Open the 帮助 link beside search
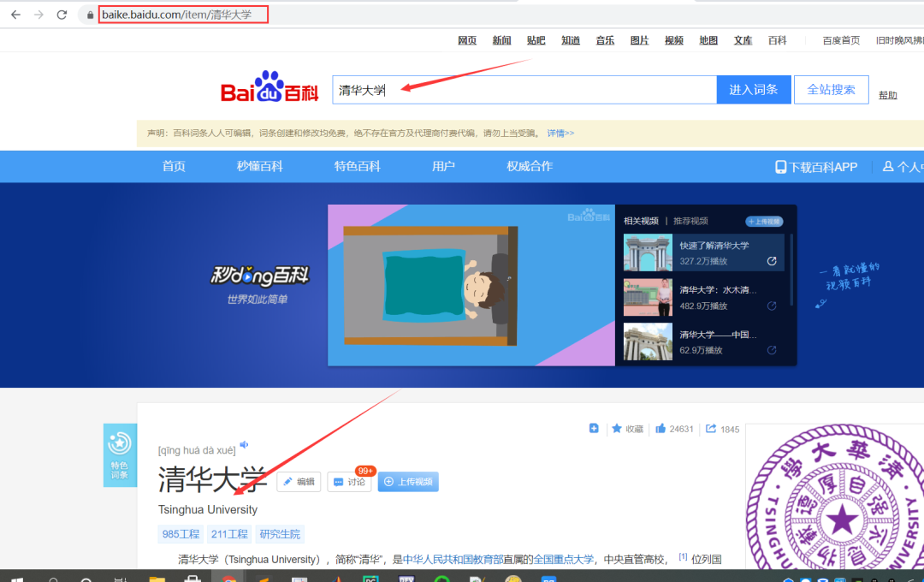The width and height of the screenshot is (924, 582). click(x=887, y=95)
